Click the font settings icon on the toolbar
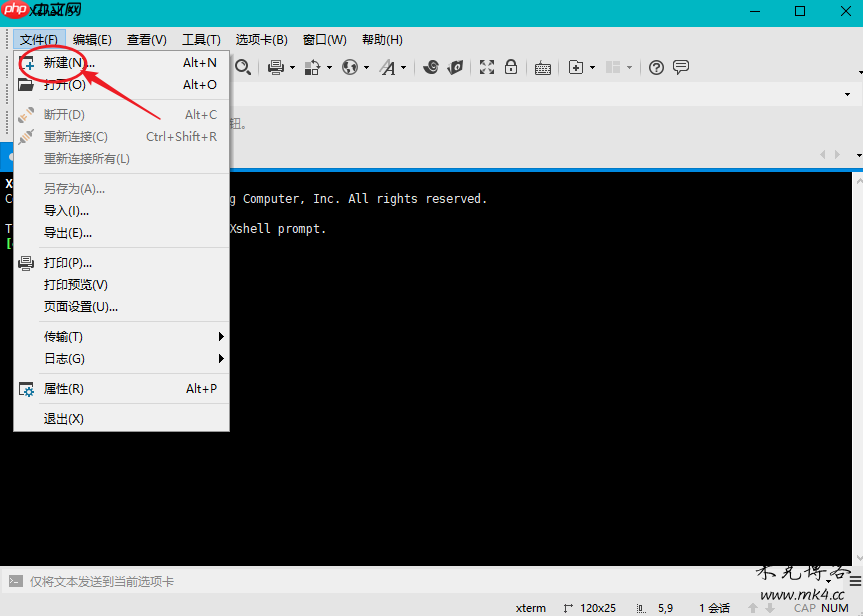The image size is (863, 616). click(389, 67)
